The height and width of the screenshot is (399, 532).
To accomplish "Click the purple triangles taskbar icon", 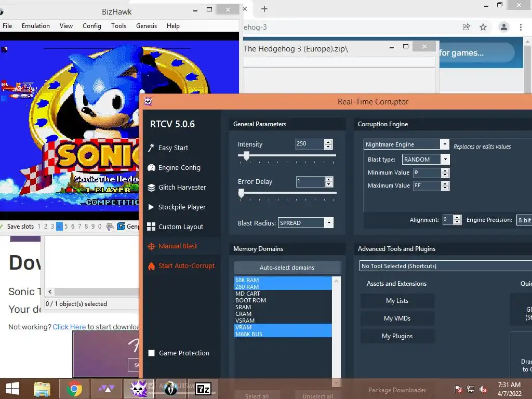I will click(x=106, y=389).
